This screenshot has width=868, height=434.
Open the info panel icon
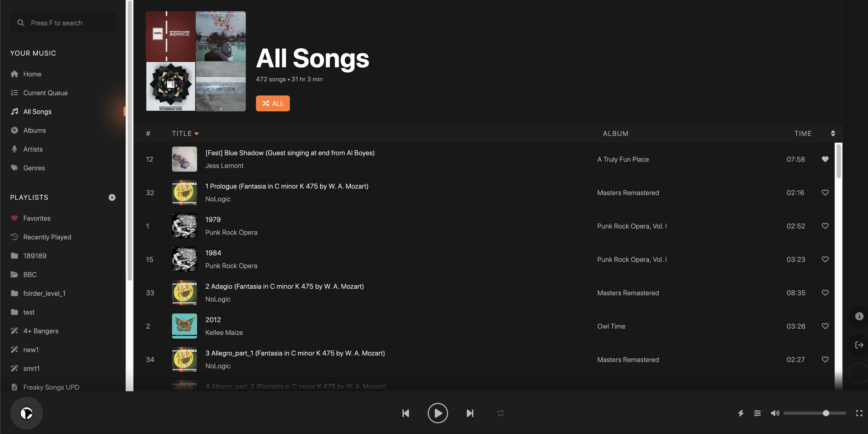[859, 316]
